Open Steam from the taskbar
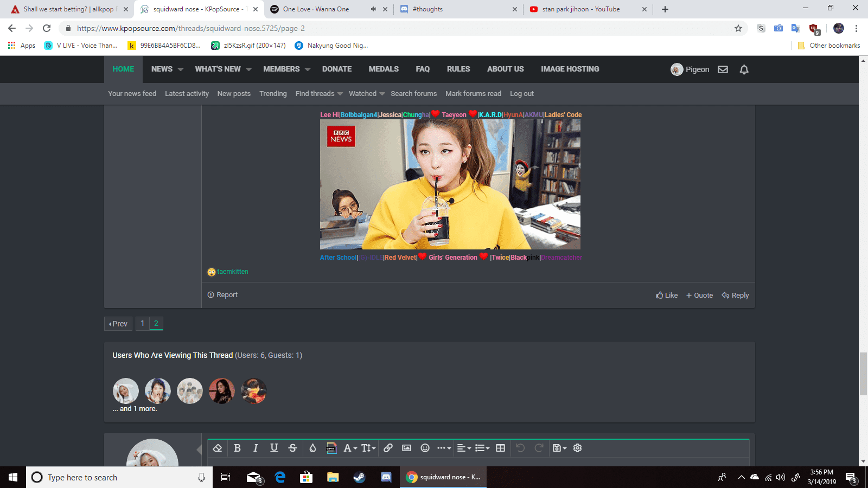This screenshot has width=868, height=488. (x=359, y=477)
